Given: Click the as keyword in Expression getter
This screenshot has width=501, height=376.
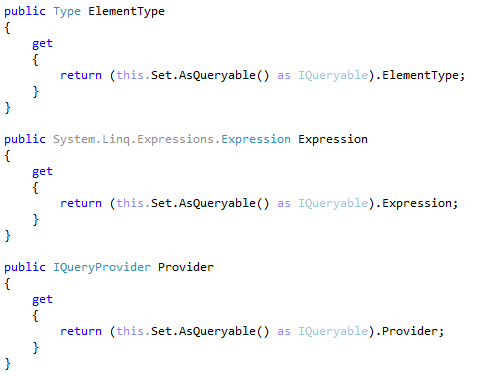Looking at the screenshot, I should click(284, 203).
